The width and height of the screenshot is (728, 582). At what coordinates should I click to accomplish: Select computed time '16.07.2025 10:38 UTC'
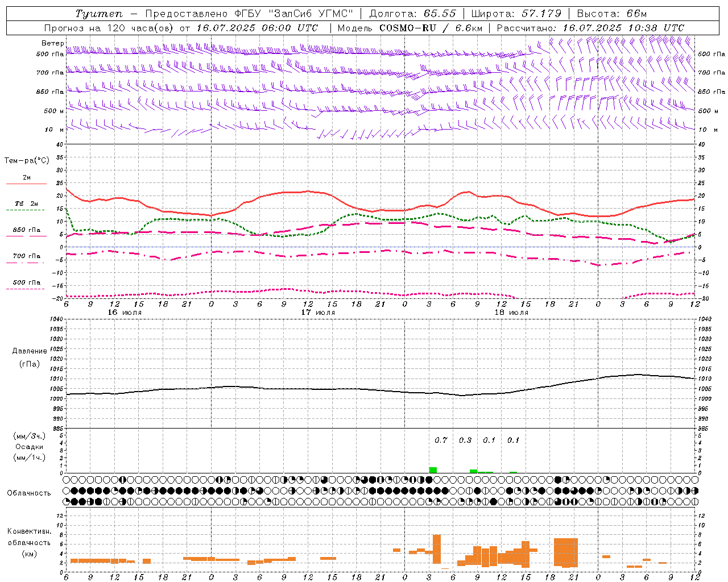623,28
